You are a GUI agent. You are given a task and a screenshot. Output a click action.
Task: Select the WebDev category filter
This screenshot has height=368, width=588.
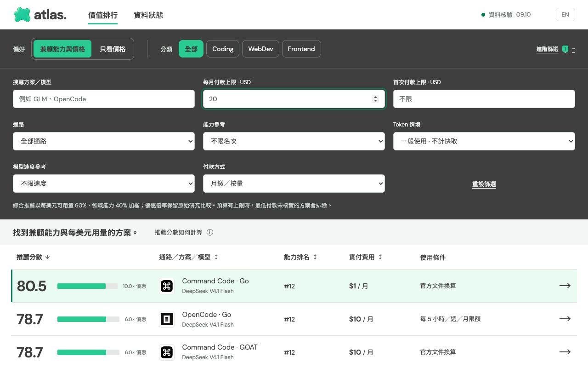(x=260, y=49)
